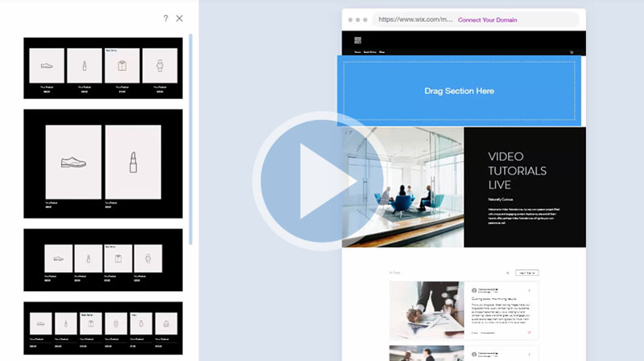
Task: Click the VIDEO TUTORIALS LIVE heading
Action: (x=517, y=171)
